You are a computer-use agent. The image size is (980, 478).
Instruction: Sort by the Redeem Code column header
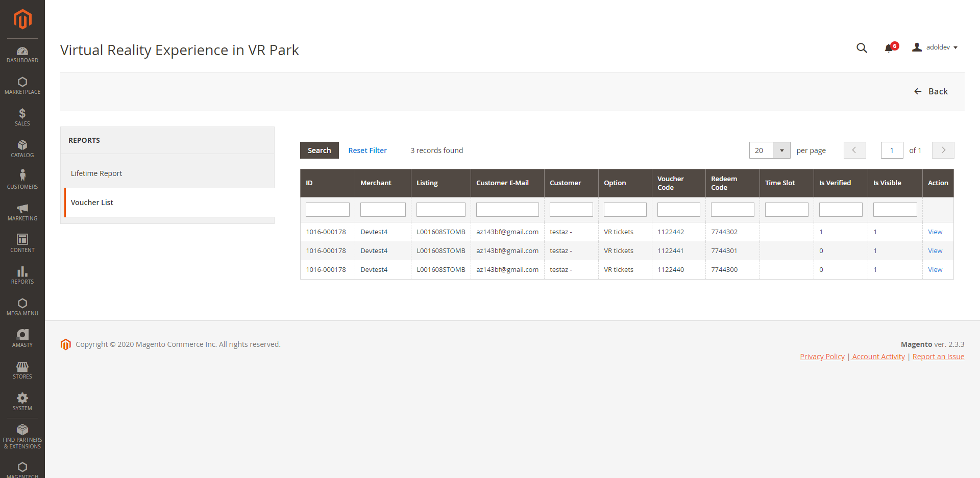[x=732, y=183]
